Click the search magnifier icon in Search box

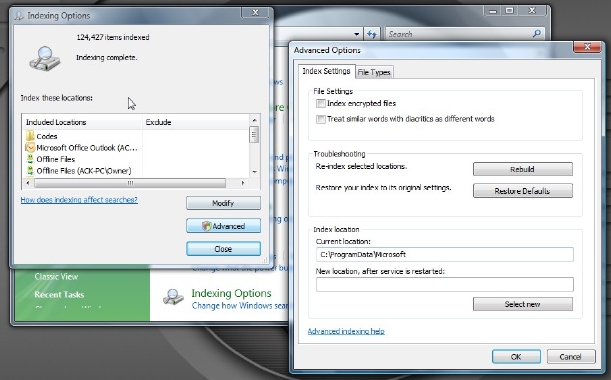(537, 34)
